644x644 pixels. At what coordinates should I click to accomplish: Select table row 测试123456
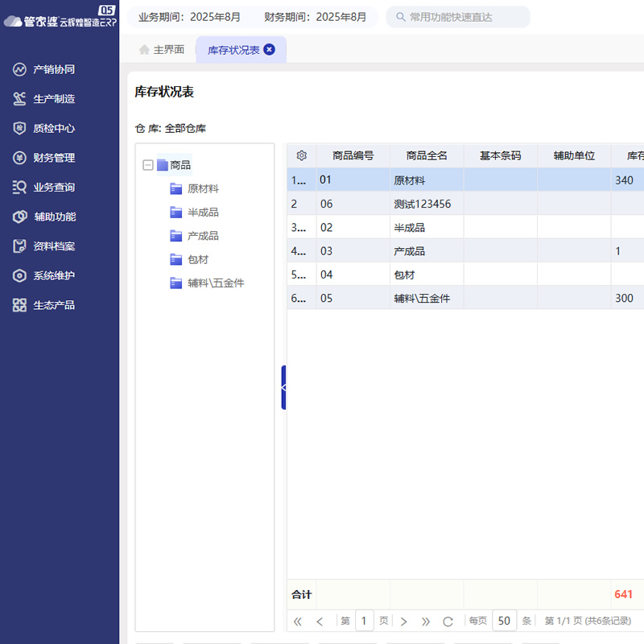tap(465, 204)
